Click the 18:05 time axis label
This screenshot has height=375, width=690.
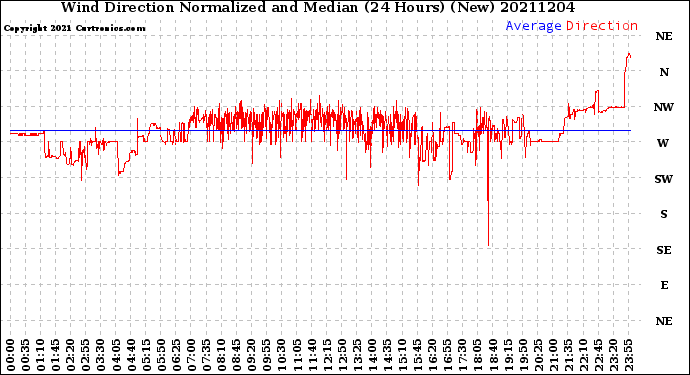(477, 355)
